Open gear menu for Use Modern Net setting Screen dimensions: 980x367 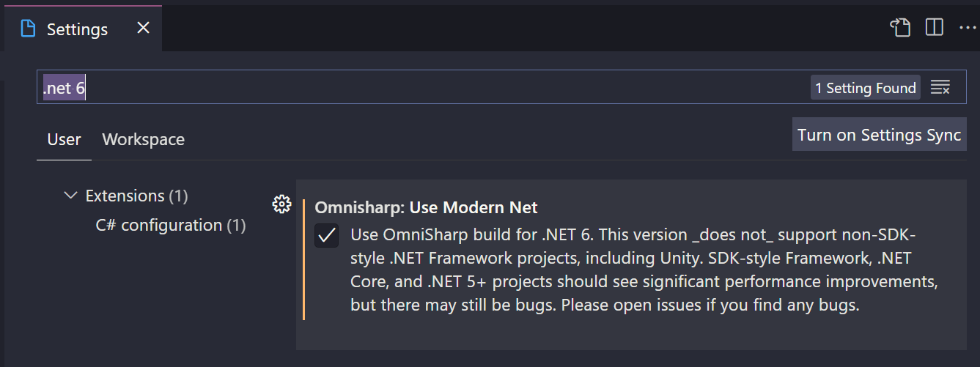click(281, 204)
